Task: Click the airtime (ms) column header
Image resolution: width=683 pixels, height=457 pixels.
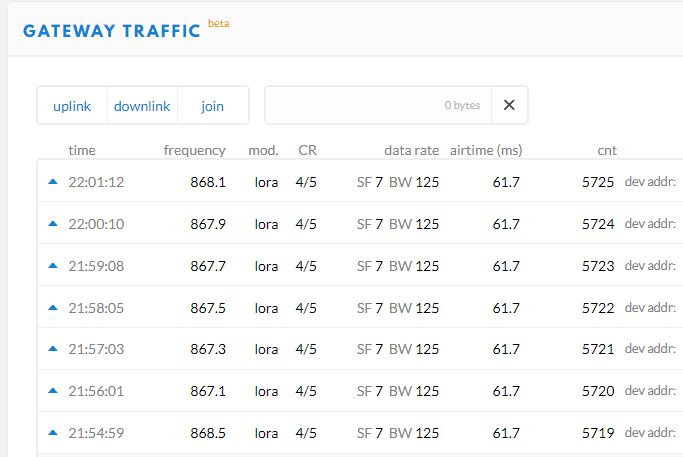Action: [485, 151]
